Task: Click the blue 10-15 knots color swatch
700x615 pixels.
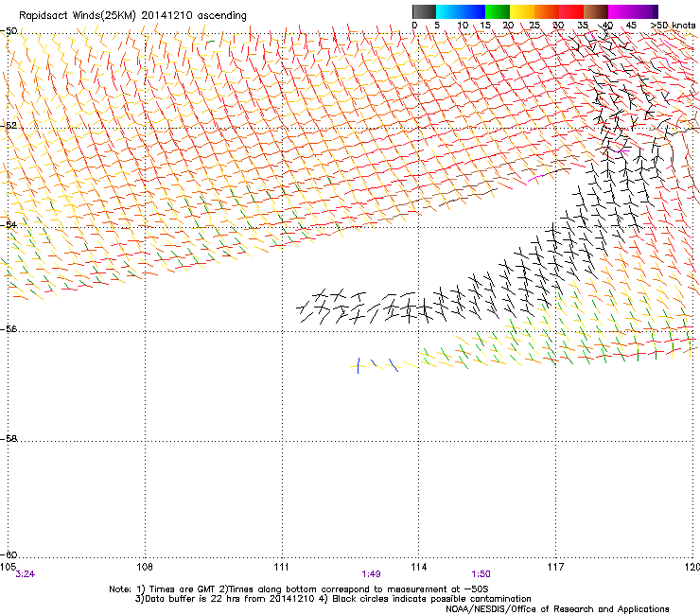Action: coord(473,11)
